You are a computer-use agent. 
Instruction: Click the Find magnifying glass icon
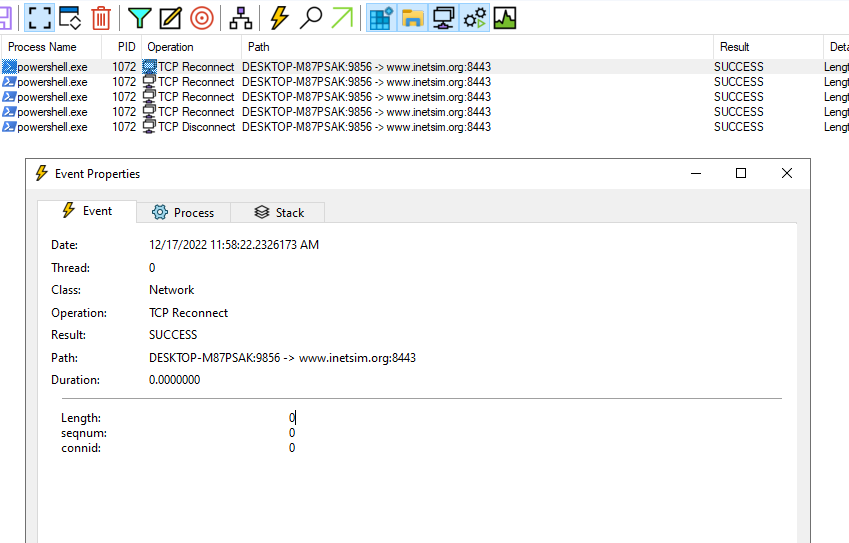[x=311, y=17]
